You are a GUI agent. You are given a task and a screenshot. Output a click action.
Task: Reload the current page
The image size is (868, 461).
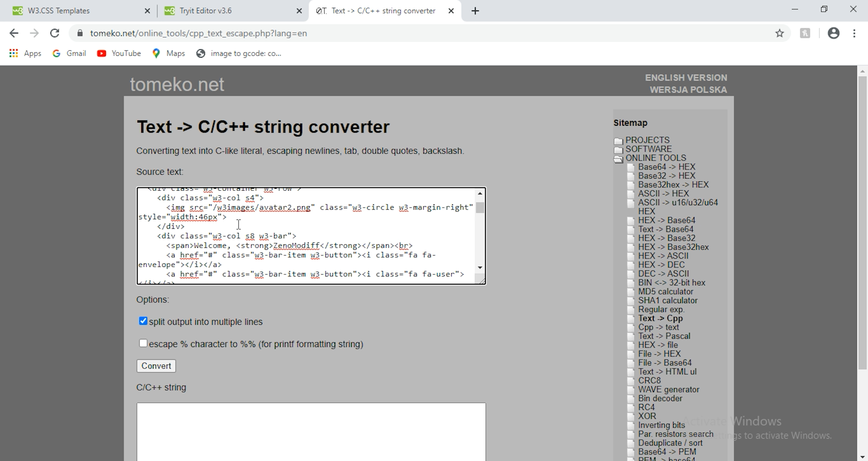(x=55, y=33)
